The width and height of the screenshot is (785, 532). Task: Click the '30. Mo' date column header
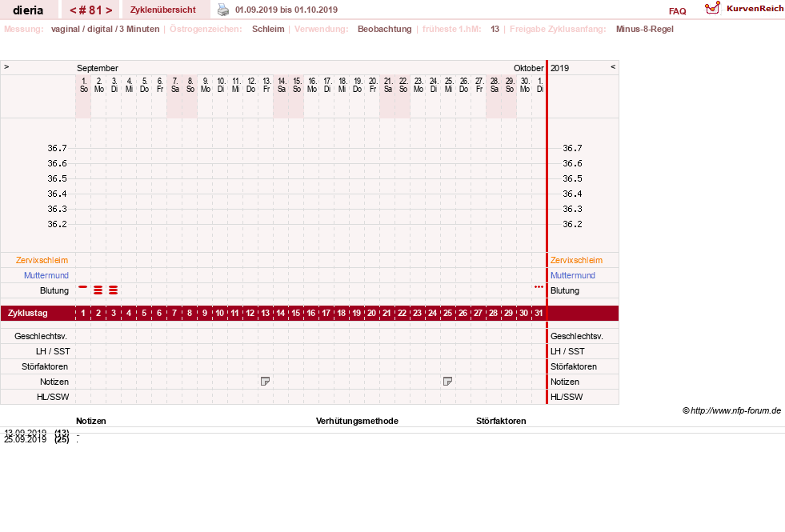click(525, 85)
